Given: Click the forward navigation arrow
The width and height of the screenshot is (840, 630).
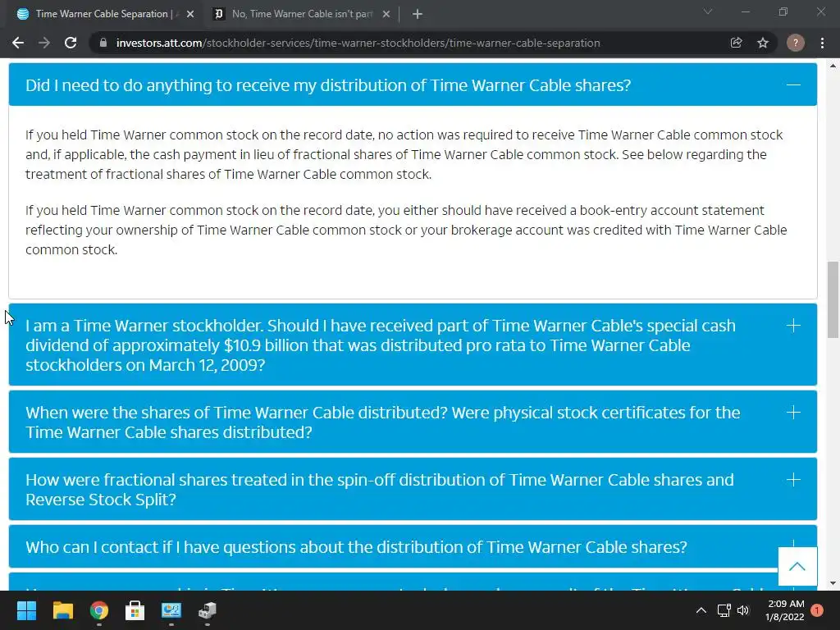Looking at the screenshot, I should pos(44,43).
